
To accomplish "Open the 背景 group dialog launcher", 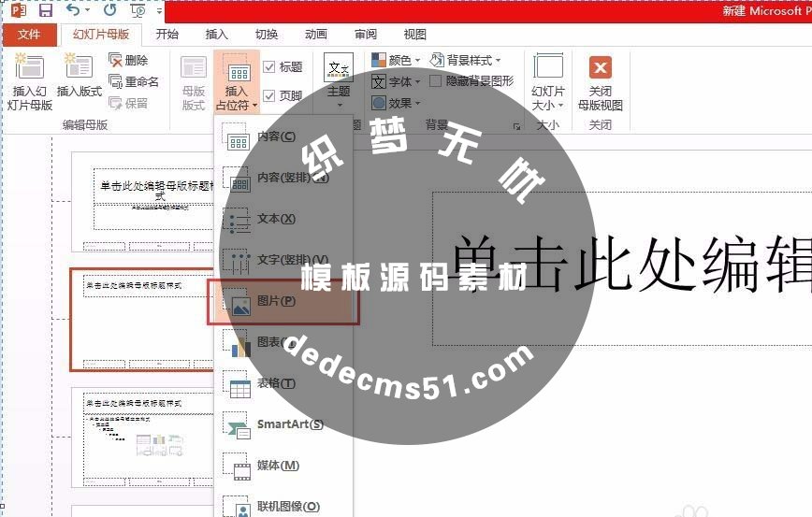I will click(516, 126).
